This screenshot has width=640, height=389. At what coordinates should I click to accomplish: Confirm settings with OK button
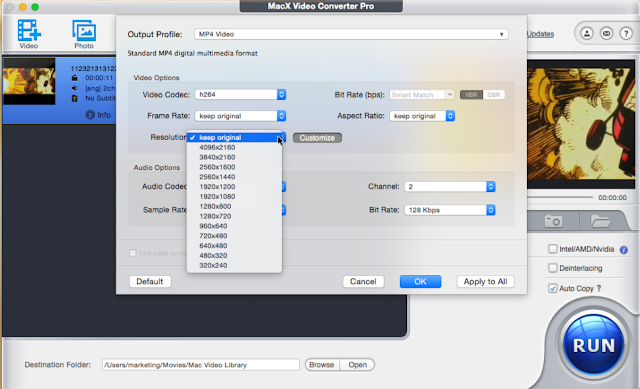420,282
